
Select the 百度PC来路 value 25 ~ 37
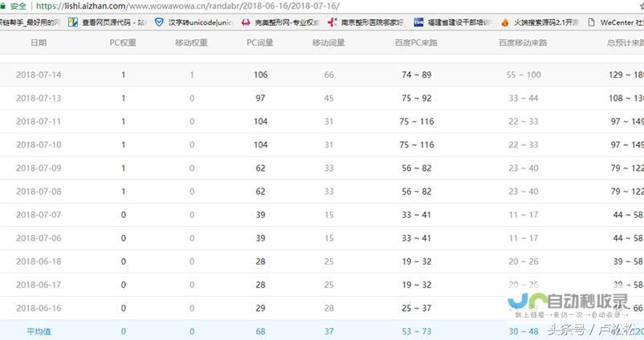(x=417, y=309)
